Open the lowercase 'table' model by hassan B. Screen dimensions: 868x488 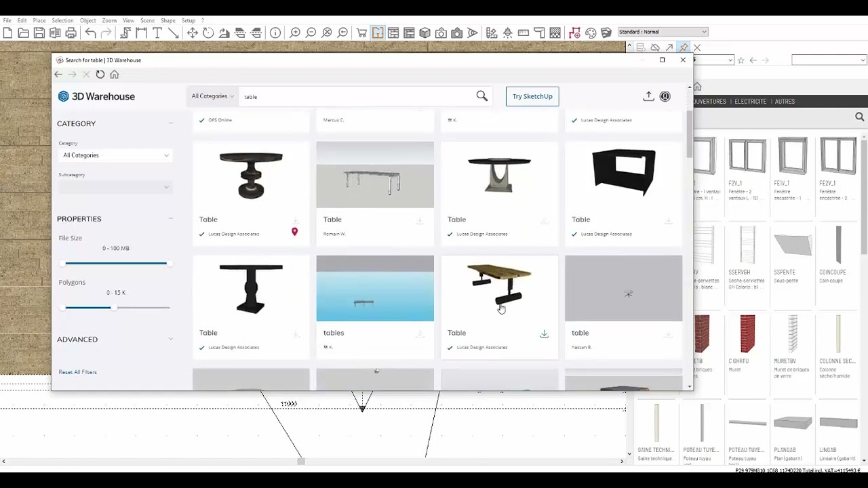[x=580, y=333]
